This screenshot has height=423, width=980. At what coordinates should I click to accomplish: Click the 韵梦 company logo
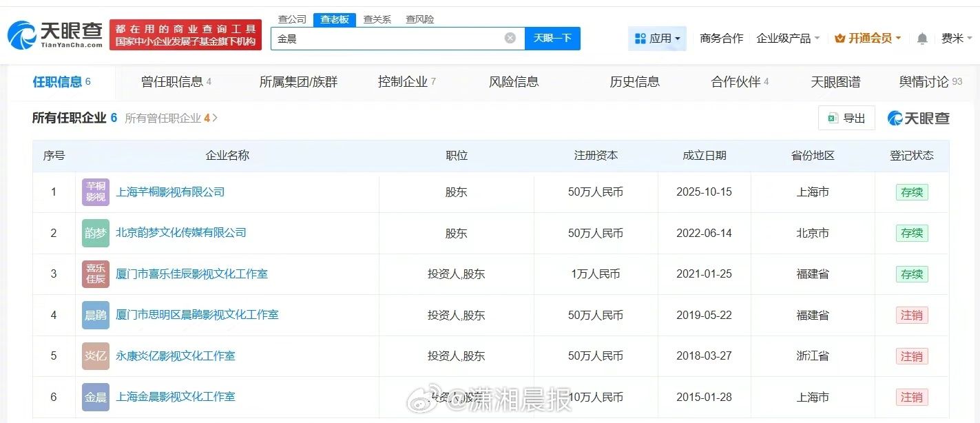[x=96, y=233]
